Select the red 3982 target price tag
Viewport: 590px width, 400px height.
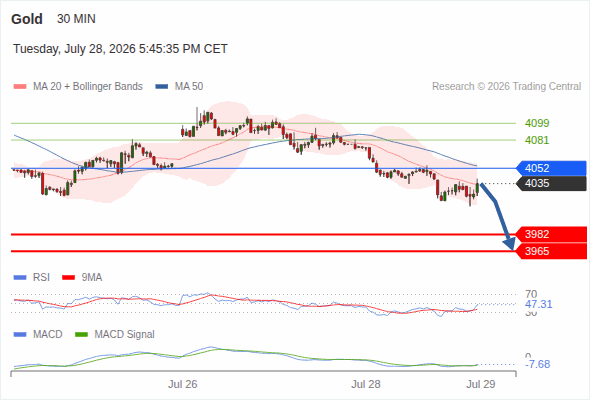(x=551, y=234)
